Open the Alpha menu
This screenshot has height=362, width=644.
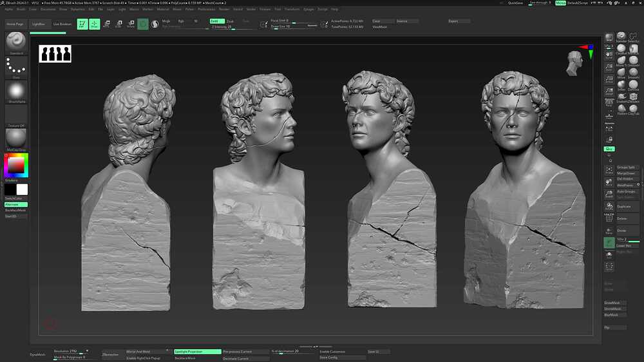click(x=9, y=9)
